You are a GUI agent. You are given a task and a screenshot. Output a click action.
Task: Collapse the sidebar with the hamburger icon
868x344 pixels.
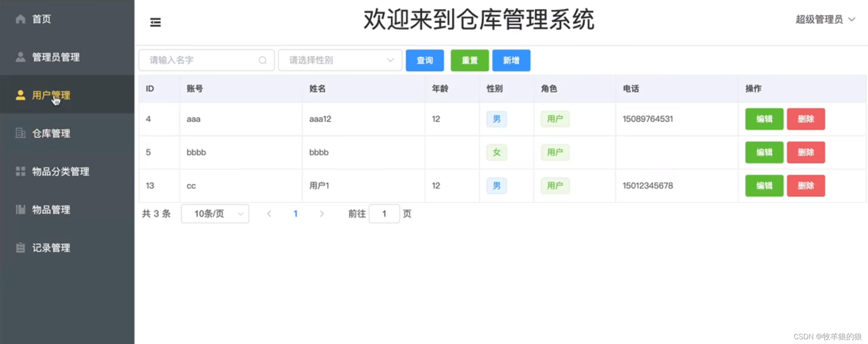(155, 22)
